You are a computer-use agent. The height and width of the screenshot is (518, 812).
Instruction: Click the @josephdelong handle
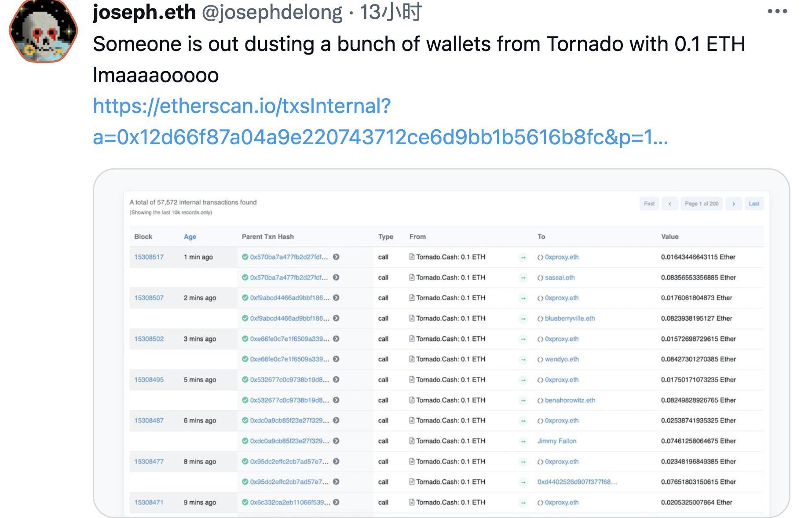click(272, 12)
